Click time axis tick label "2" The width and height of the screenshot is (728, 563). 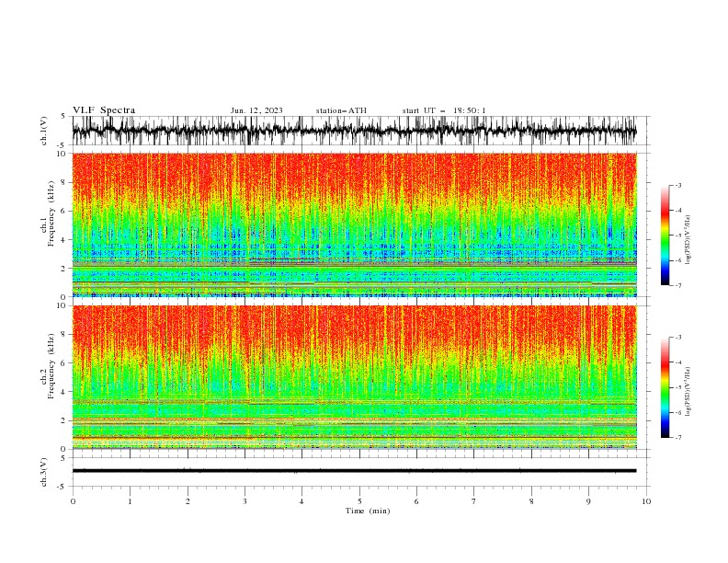click(x=188, y=501)
